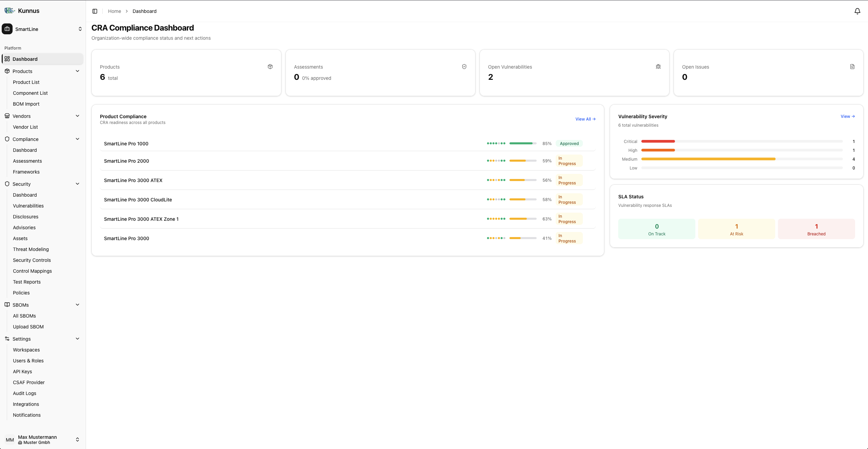This screenshot has width=868, height=449.
Task: Click the document icon on Open Issues card
Action: [x=852, y=66]
